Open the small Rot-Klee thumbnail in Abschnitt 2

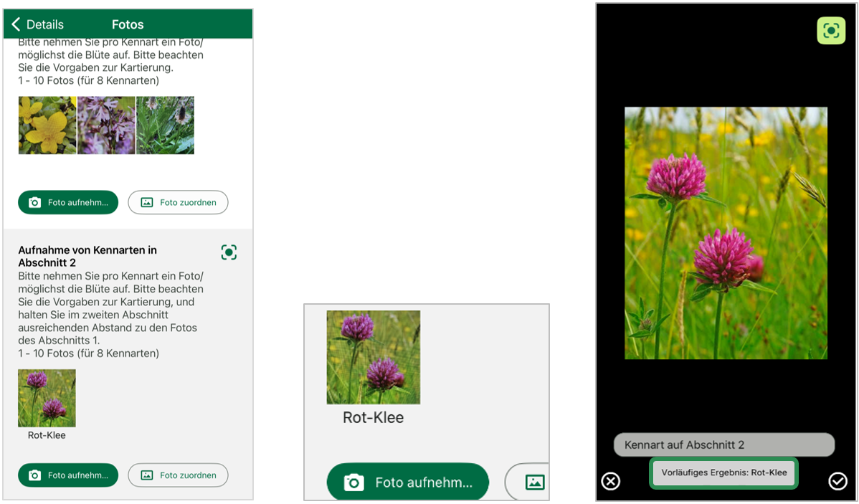[x=47, y=398]
